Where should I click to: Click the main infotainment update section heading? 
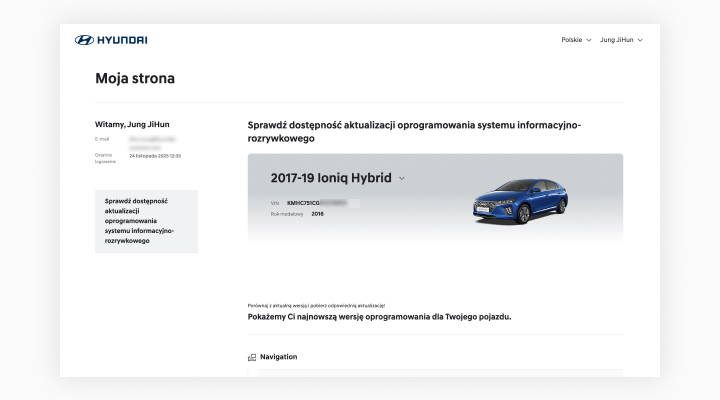click(413, 132)
